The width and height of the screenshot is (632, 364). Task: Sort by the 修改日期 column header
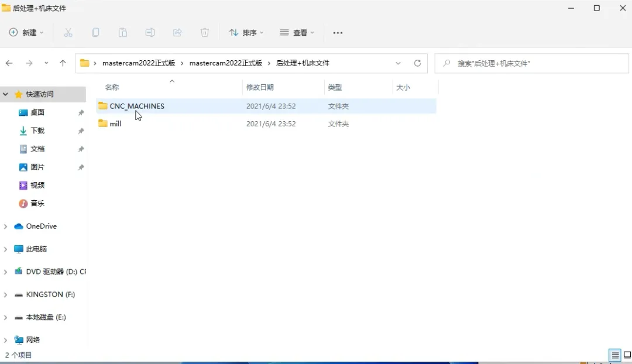[260, 87]
